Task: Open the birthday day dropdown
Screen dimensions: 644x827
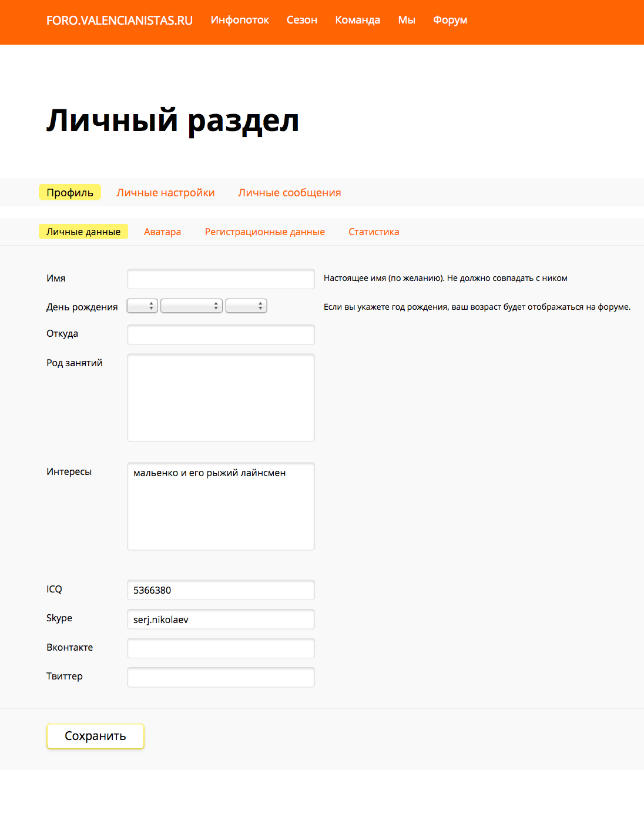Action: click(142, 306)
